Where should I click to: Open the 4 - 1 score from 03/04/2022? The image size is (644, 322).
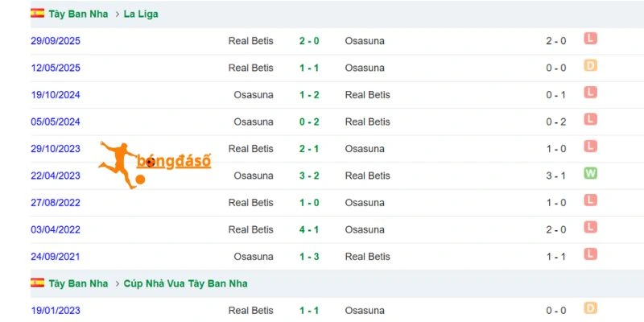coord(309,229)
